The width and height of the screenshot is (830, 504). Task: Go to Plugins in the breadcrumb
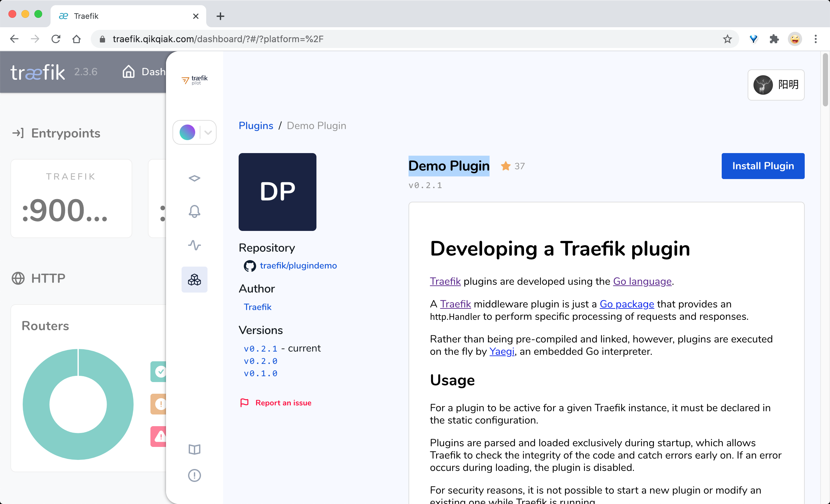[256, 126]
